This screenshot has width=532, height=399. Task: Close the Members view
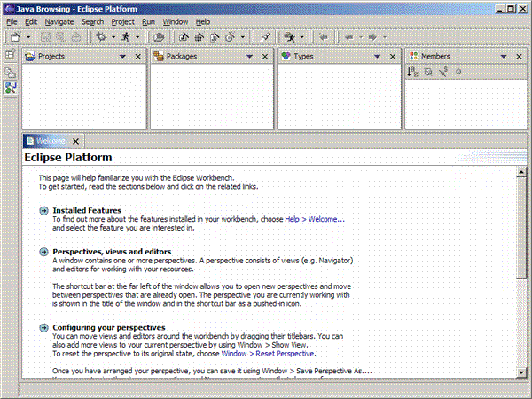(519, 57)
